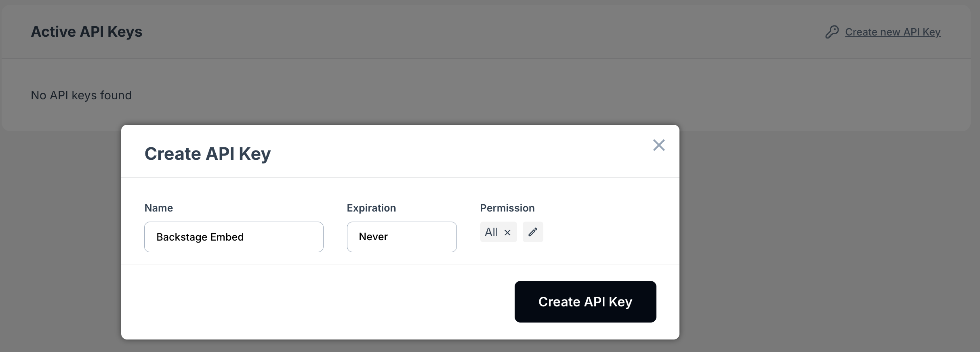Click the key icon beside Create new API Key
Viewport: 980px width, 352px height.
point(832,31)
